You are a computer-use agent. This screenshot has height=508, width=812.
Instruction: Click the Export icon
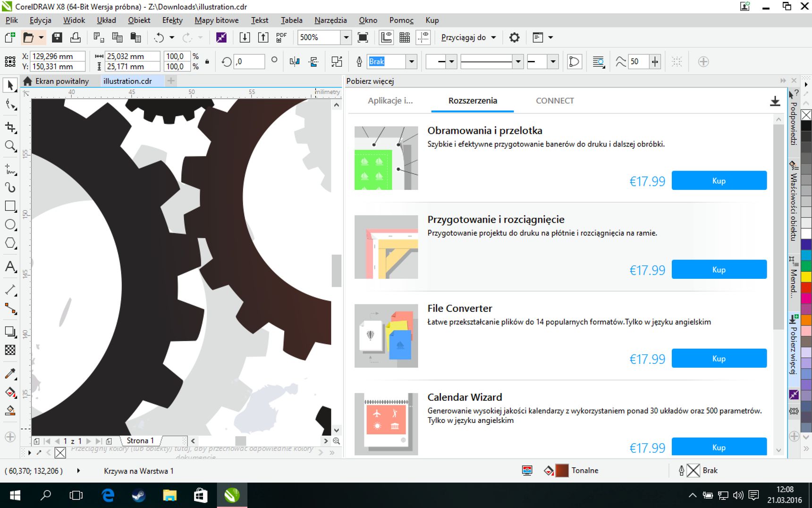[x=263, y=37]
